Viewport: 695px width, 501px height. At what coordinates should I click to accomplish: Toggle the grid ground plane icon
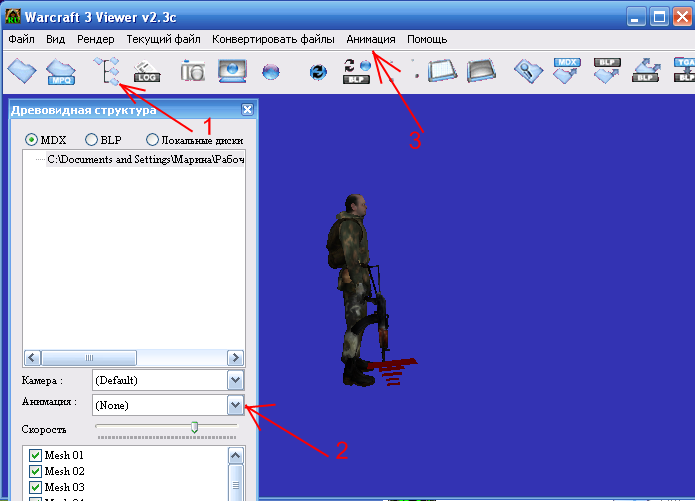442,71
